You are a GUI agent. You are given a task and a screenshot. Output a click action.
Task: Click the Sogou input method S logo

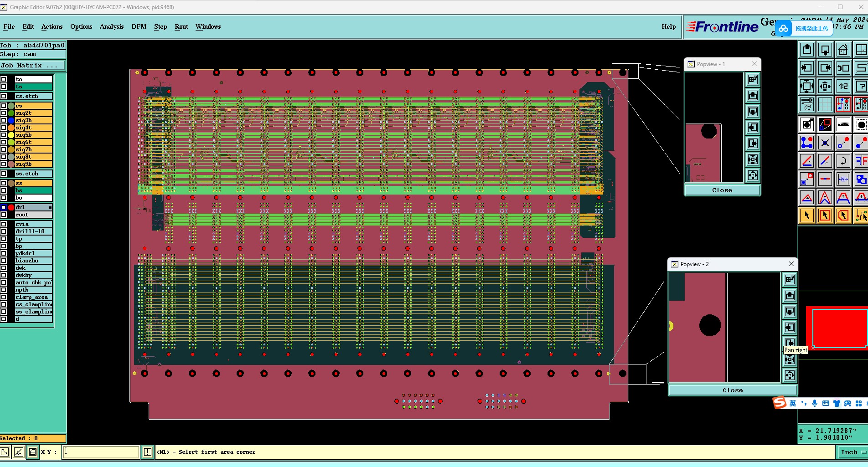coord(780,403)
